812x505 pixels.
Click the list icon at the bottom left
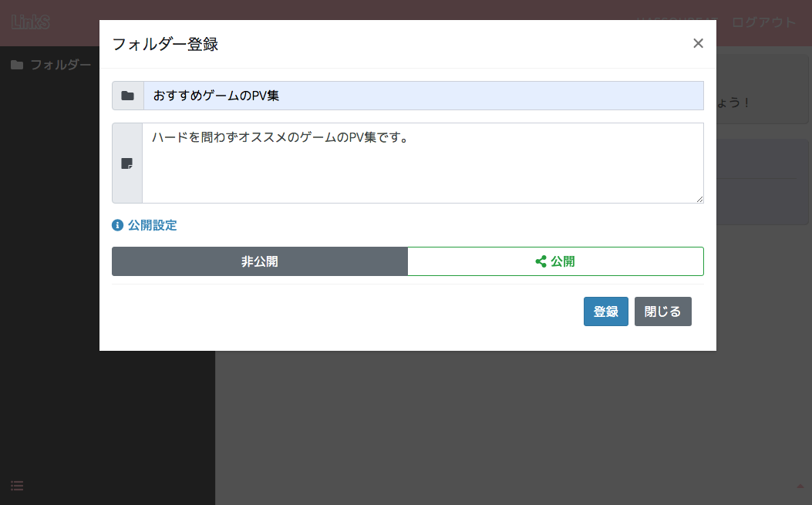pyautogui.click(x=17, y=486)
